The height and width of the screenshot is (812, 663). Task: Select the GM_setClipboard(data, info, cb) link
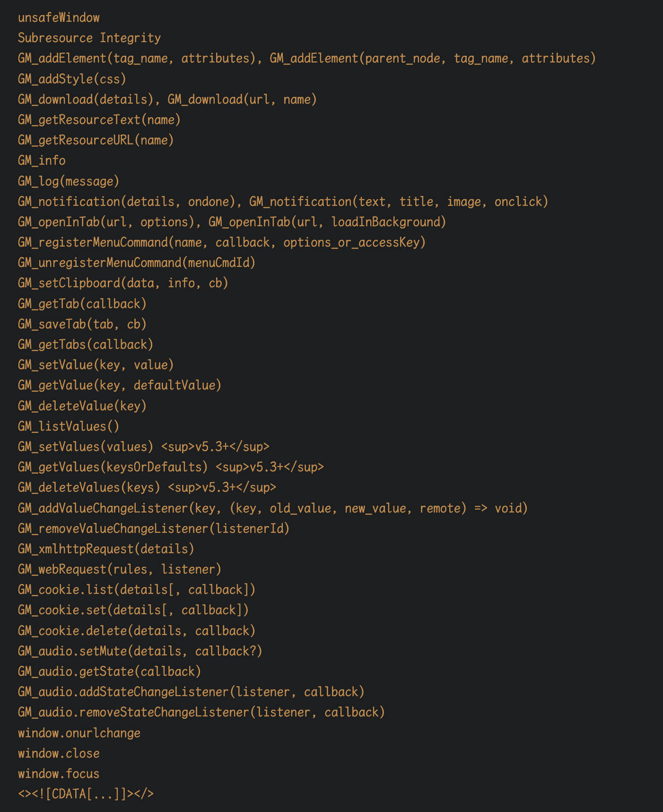(x=123, y=283)
